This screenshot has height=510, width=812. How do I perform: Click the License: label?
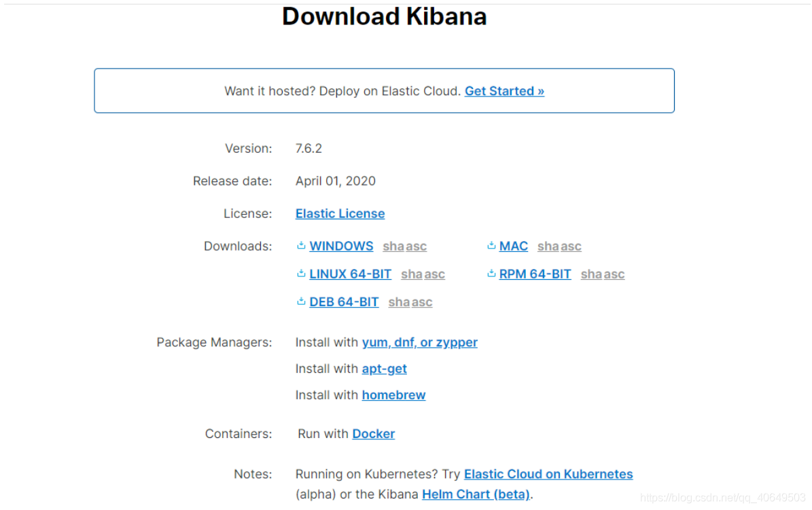(x=248, y=214)
